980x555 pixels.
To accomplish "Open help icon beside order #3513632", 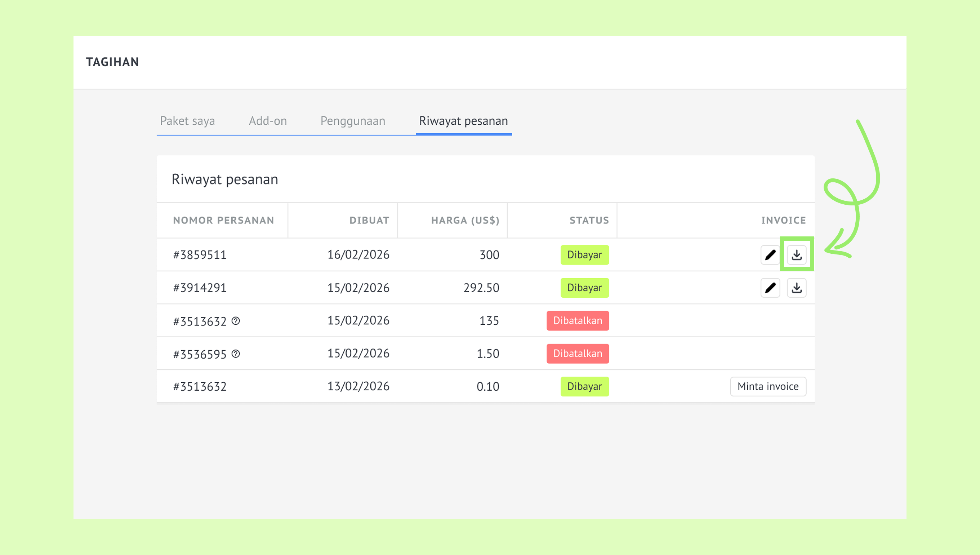I will [x=236, y=321].
